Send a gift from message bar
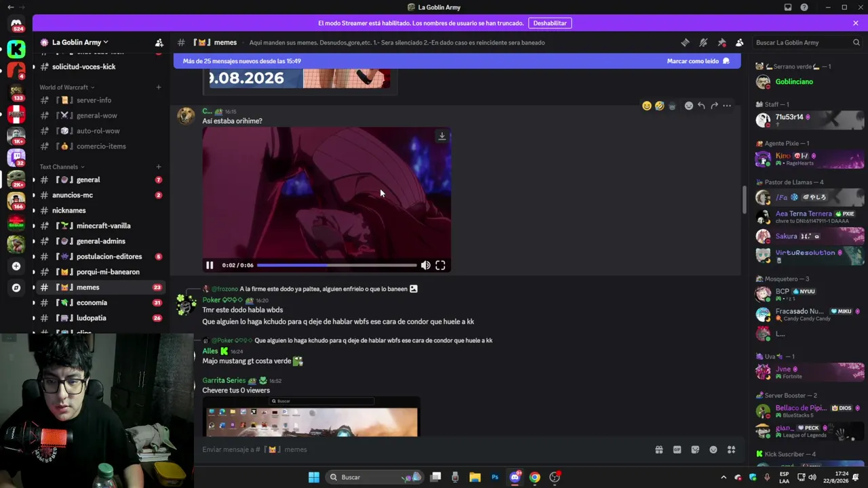The width and height of the screenshot is (868, 488). pyautogui.click(x=658, y=449)
